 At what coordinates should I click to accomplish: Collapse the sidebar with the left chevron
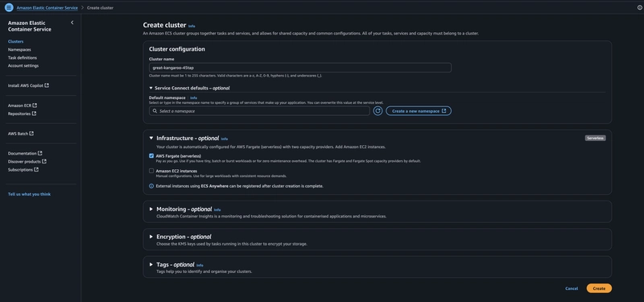(x=72, y=23)
